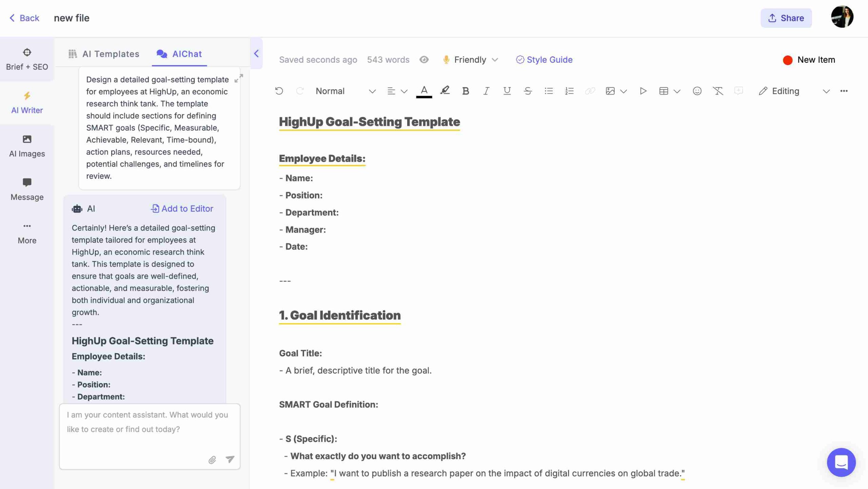Open the toolbar more options ellipsis

click(844, 91)
